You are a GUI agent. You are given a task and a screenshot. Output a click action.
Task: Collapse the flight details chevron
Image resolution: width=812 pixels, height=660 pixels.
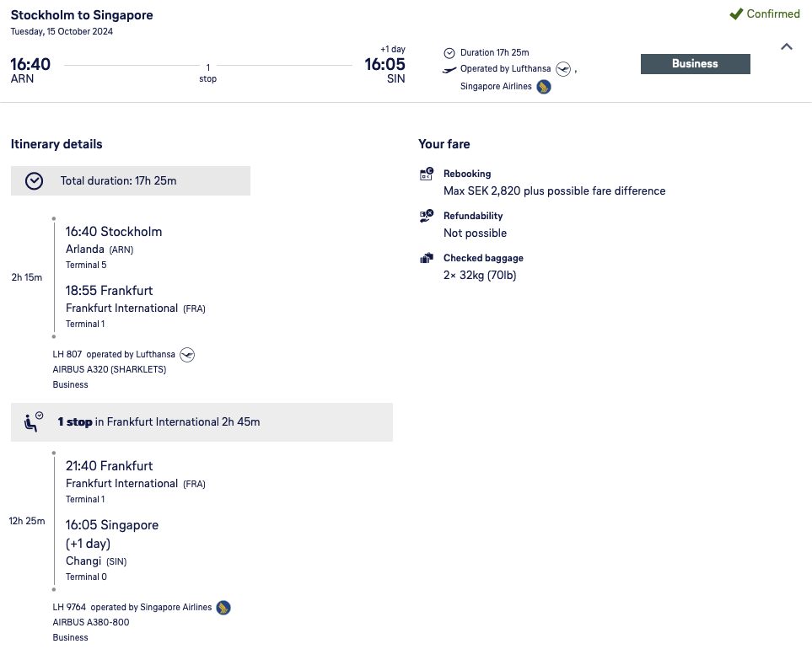coord(787,47)
